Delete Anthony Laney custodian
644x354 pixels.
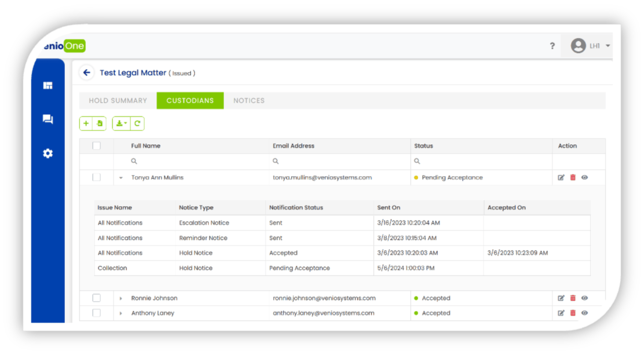[x=573, y=313]
